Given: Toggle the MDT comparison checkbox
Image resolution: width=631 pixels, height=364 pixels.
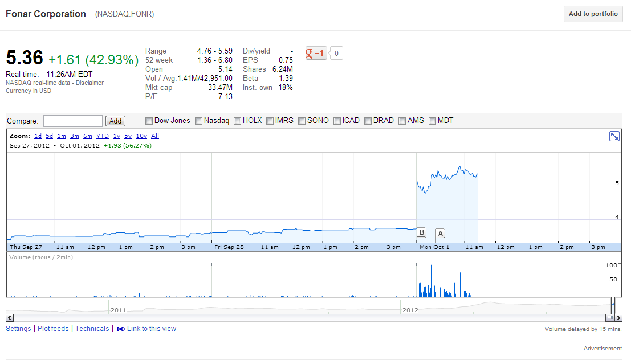Looking at the screenshot, I should tap(432, 121).
